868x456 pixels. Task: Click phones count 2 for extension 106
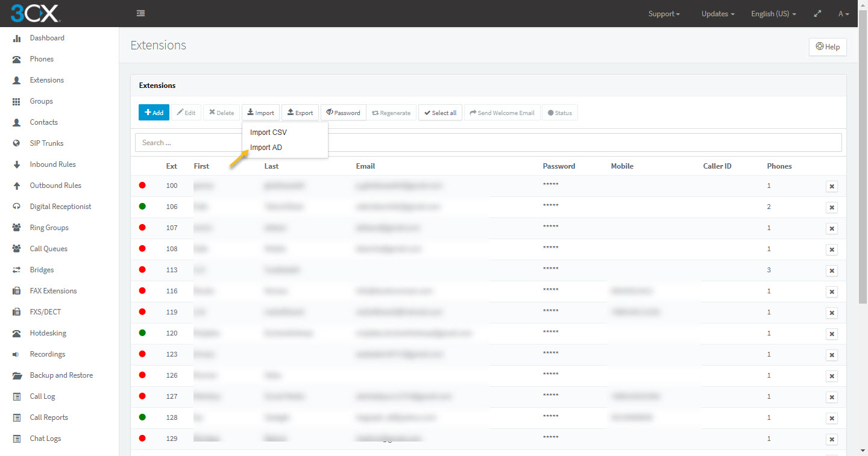[x=769, y=207]
